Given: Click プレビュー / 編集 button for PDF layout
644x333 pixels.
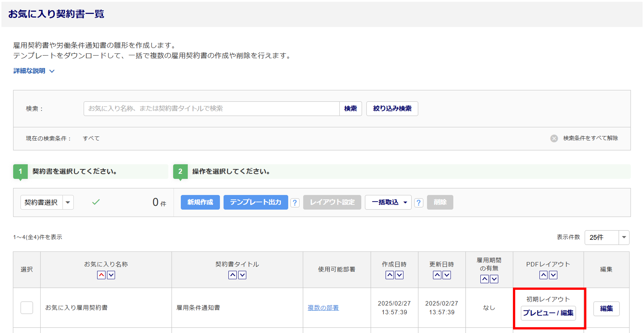Looking at the screenshot, I should (548, 313).
